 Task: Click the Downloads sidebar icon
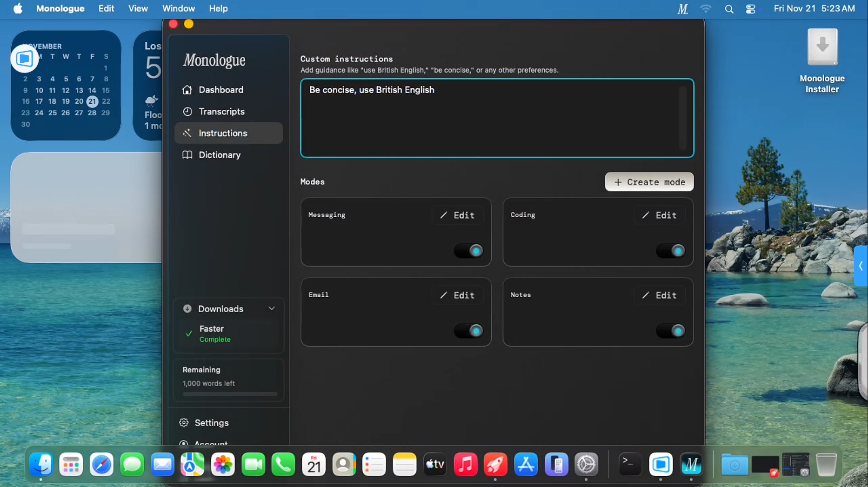pos(187,308)
